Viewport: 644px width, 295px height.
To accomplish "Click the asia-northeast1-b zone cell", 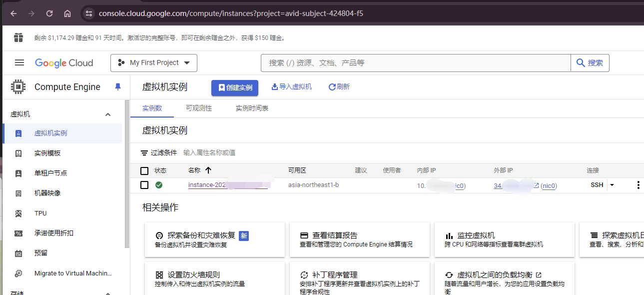I will pyautogui.click(x=314, y=185).
